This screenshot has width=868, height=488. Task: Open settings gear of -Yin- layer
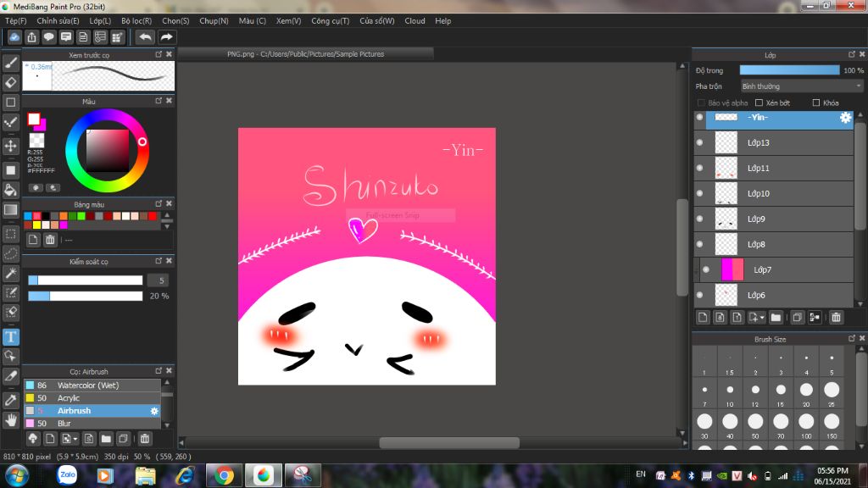[x=845, y=117]
